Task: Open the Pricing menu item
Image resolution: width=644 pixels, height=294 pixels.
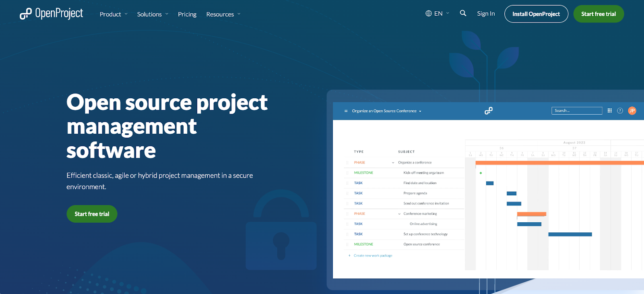Action: pos(187,14)
